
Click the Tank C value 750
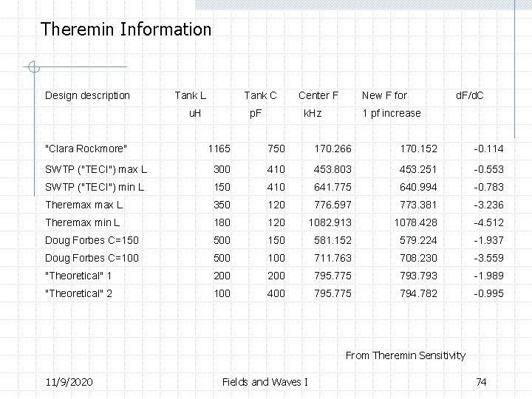pyautogui.click(x=276, y=149)
